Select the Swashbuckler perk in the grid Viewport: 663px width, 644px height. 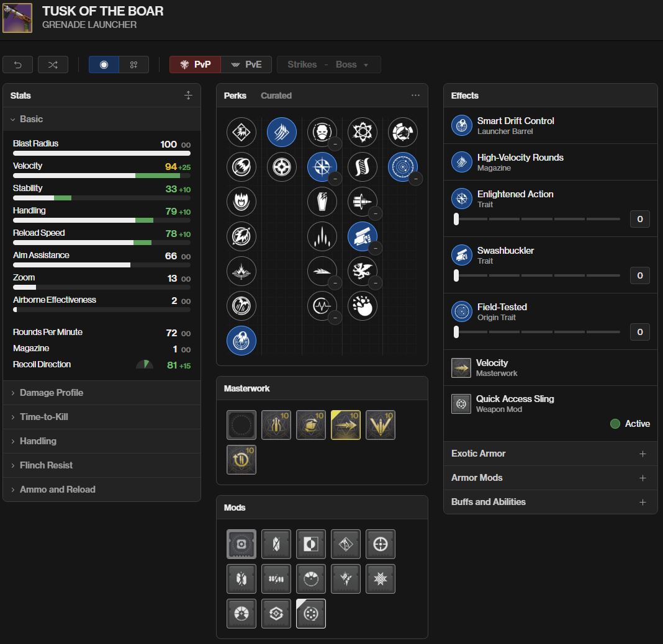click(363, 236)
